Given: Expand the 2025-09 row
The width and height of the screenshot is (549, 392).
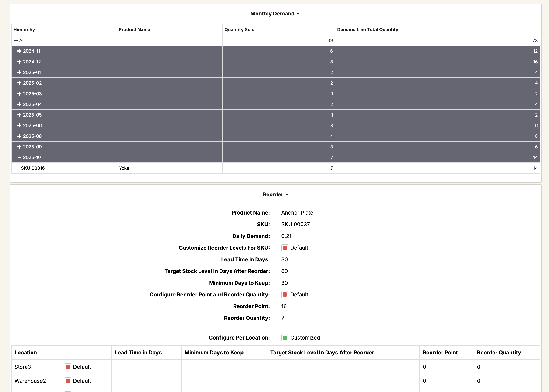Looking at the screenshot, I should pos(19,147).
